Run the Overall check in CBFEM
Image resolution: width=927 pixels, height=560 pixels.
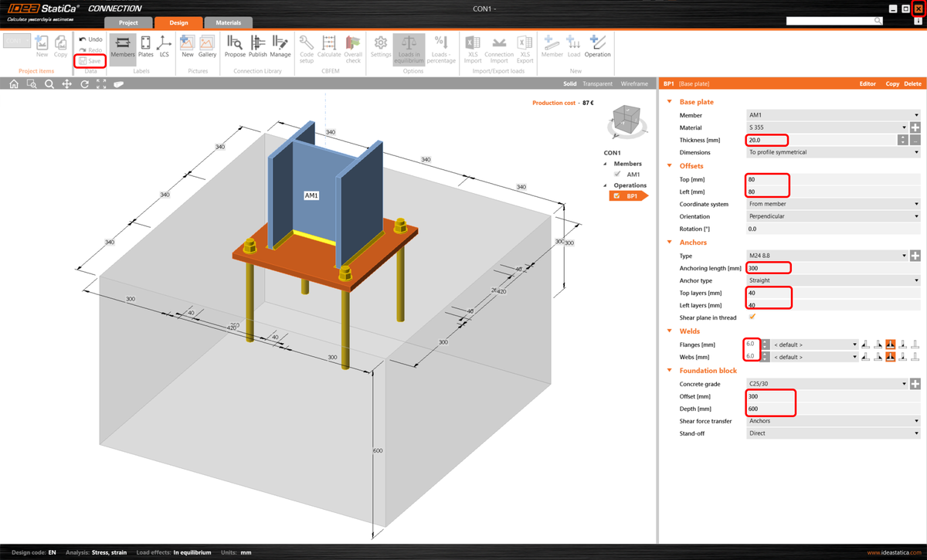point(352,49)
